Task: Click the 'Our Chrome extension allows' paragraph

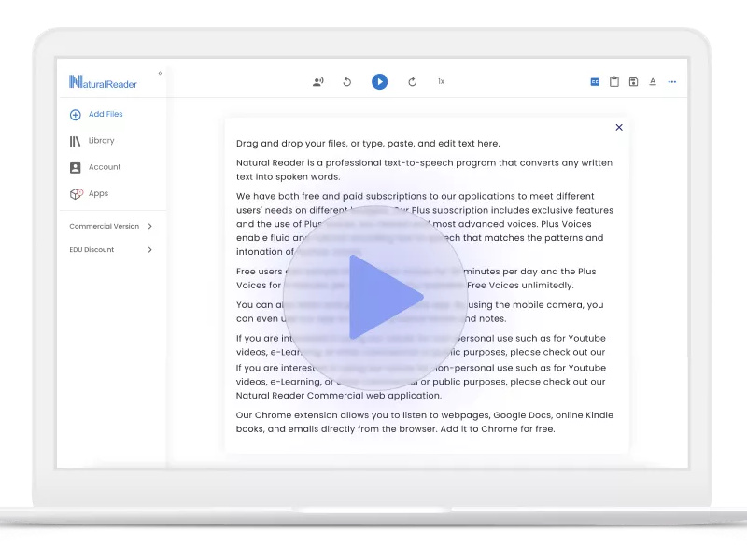Action: pos(425,422)
